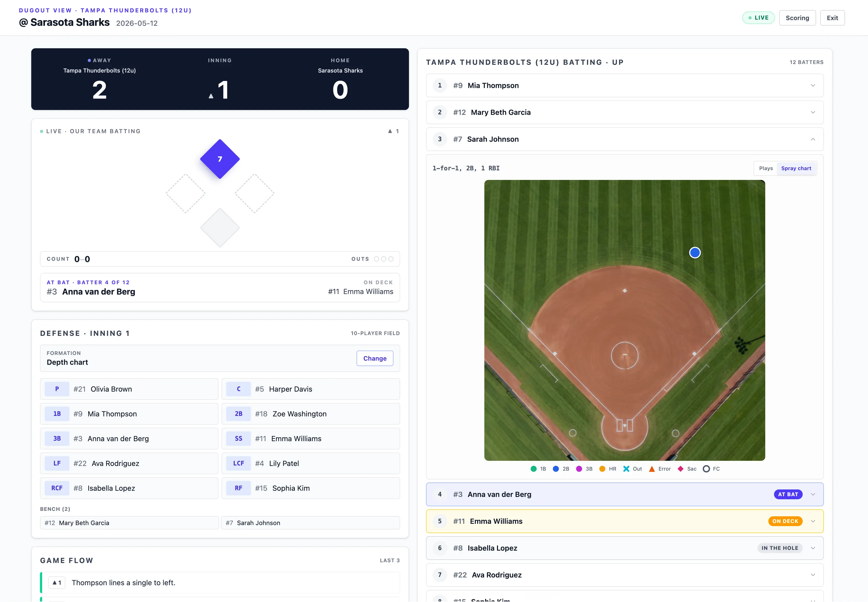Expand Emma Williams on-deck row chevron
The width and height of the screenshot is (868, 602).
[x=813, y=521]
